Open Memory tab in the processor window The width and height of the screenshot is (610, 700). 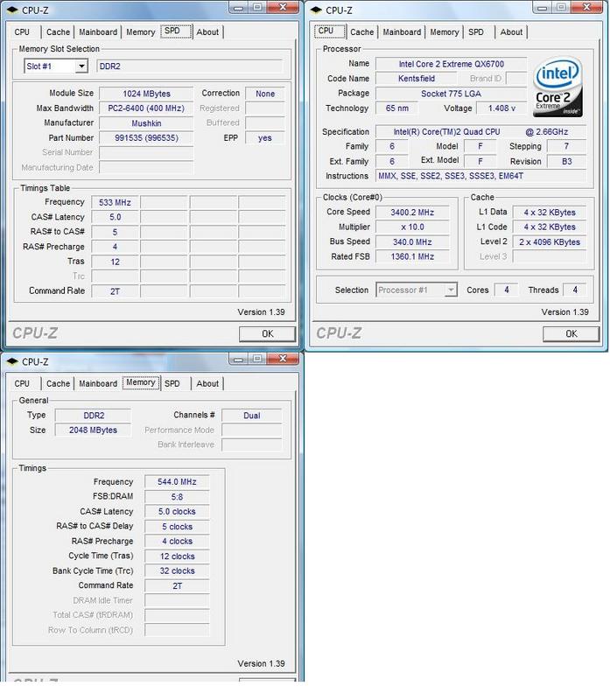[x=444, y=32]
